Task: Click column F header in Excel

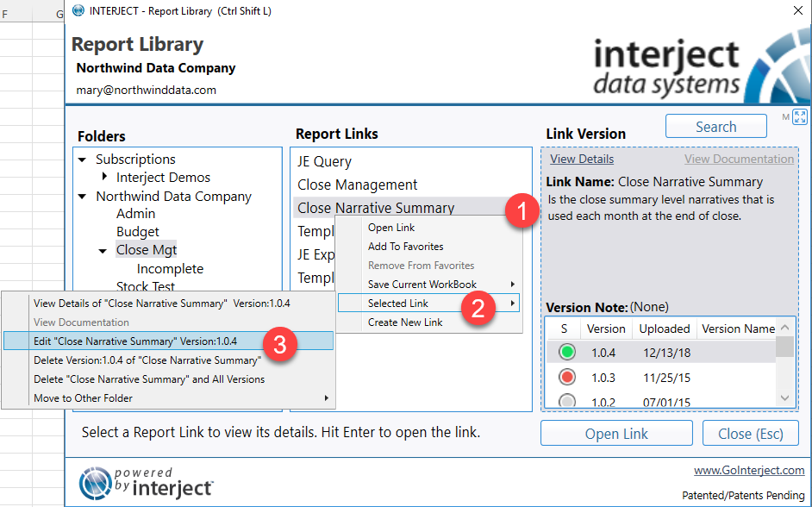Action: pyautogui.click(x=5, y=14)
